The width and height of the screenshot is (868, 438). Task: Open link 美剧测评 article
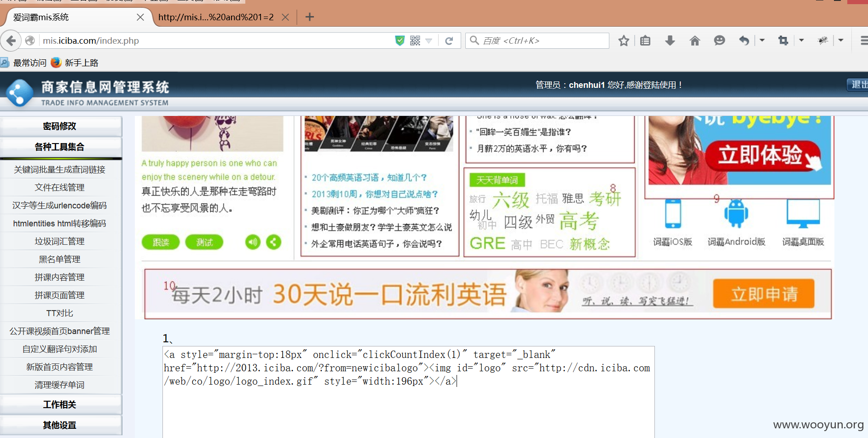tap(375, 211)
